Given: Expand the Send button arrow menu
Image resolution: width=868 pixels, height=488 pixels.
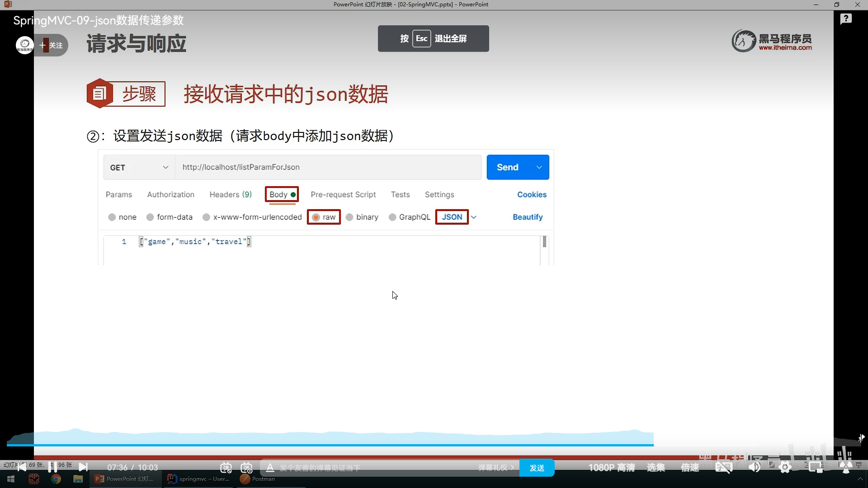Looking at the screenshot, I should tap(539, 168).
